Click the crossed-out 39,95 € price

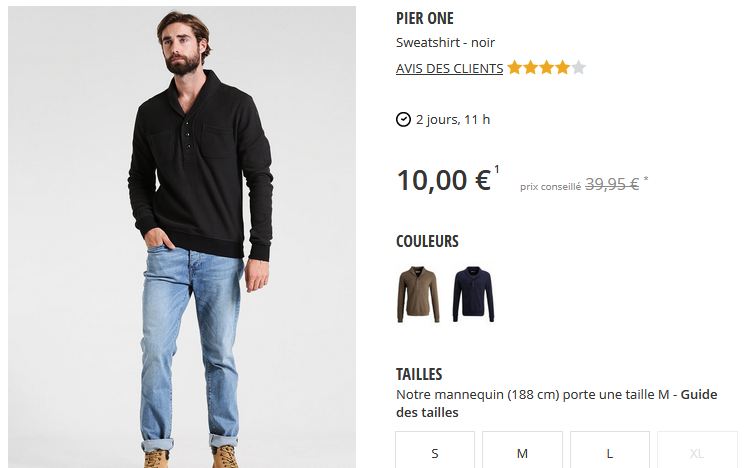[612, 184]
